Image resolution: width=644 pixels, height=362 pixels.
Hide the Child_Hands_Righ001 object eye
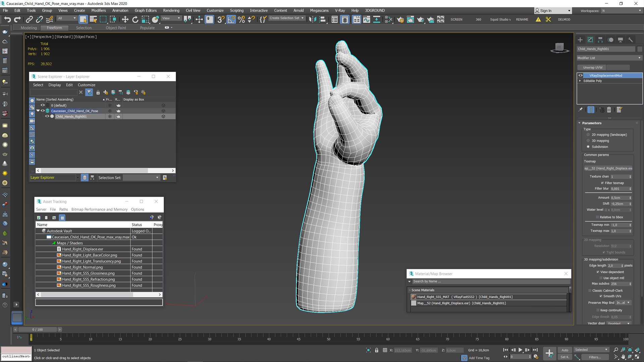[47, 117]
